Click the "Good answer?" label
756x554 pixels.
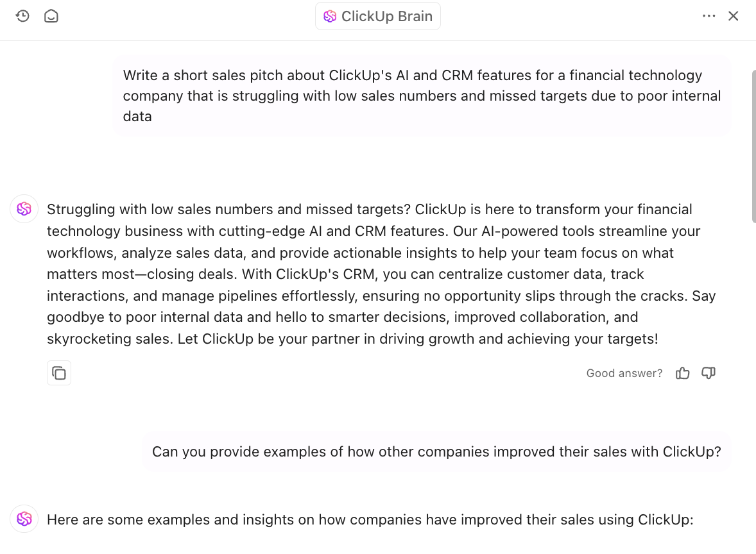[624, 373]
